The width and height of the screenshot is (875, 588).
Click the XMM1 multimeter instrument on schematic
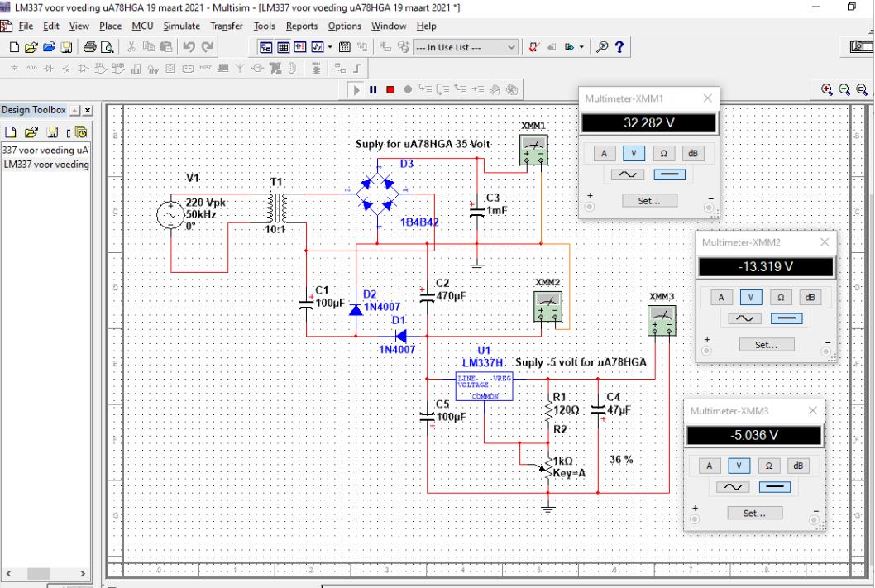(x=533, y=150)
